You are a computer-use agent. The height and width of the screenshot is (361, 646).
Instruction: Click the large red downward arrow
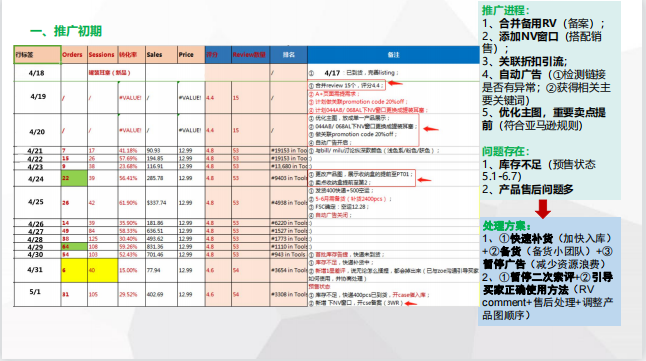[x=543, y=209]
